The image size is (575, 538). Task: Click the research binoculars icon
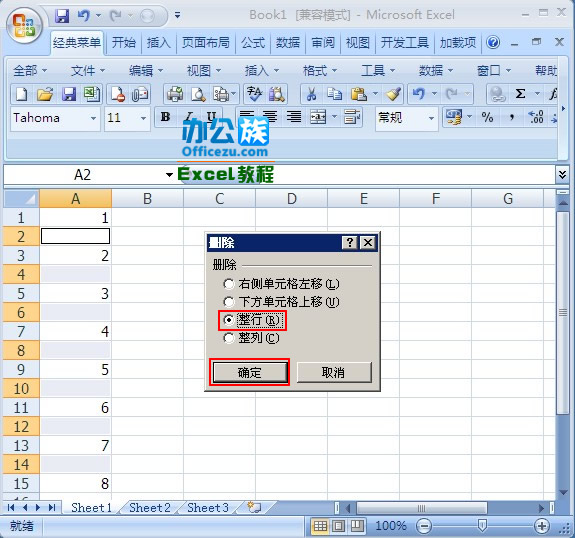coord(277,94)
